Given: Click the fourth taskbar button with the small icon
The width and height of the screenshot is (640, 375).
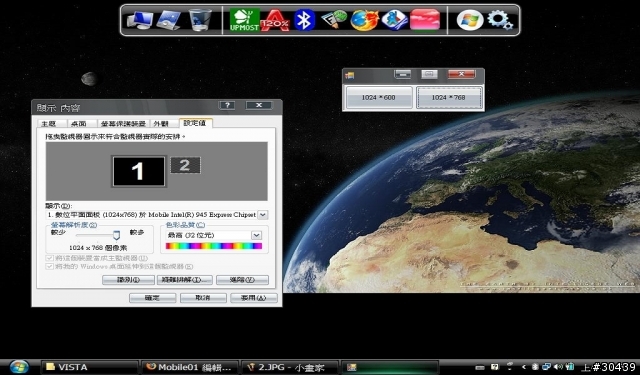Looking at the screenshot, I should click(390, 367).
